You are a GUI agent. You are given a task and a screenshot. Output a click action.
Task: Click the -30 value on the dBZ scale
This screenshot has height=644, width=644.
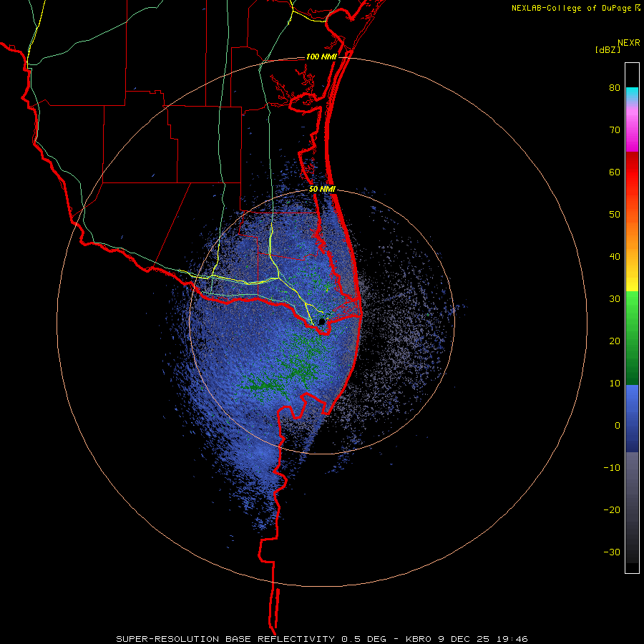click(x=612, y=552)
